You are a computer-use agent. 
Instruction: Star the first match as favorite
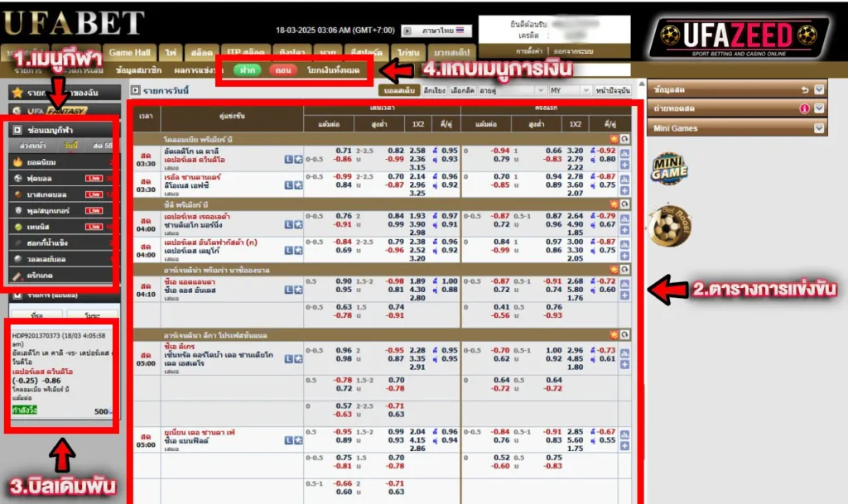297,159
